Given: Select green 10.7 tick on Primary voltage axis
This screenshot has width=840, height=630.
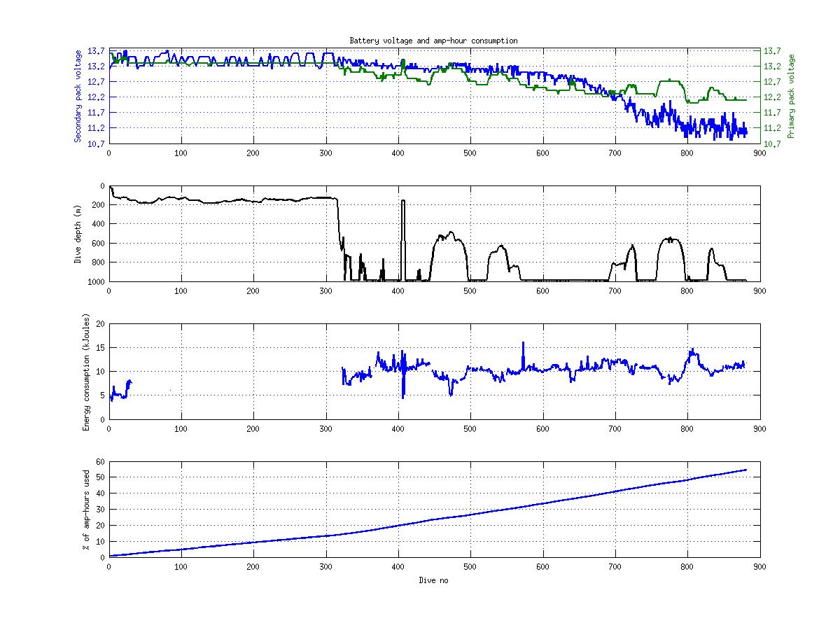Looking at the screenshot, I should pos(772,143).
